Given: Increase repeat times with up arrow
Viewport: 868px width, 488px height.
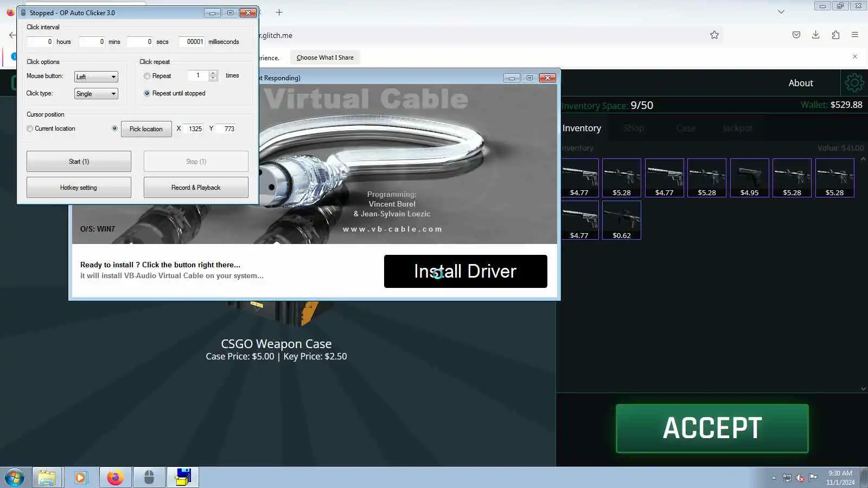Looking at the screenshot, I should pyautogui.click(x=213, y=73).
